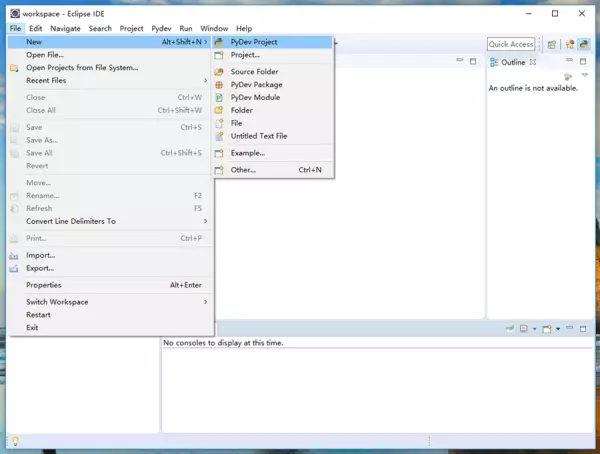Minimize the Outline view
Image resolution: width=600 pixels, height=454 pixels.
click(570, 60)
